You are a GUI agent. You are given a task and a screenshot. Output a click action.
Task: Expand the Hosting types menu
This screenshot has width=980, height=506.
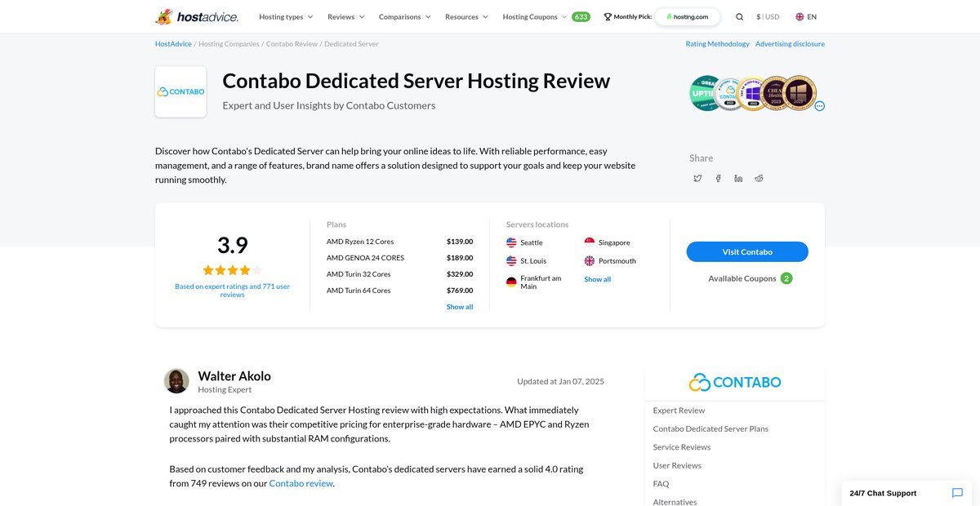[x=287, y=16]
